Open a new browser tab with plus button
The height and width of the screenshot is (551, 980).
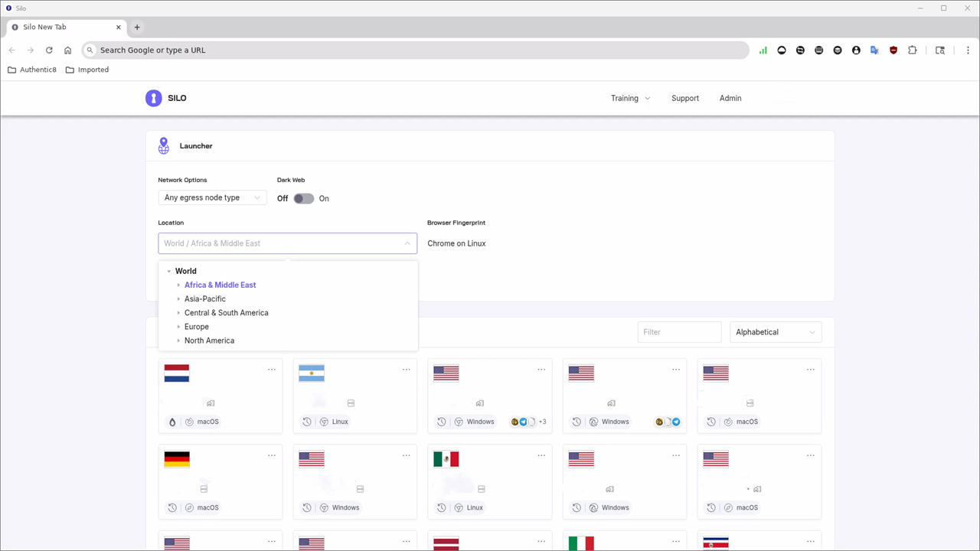(x=137, y=27)
